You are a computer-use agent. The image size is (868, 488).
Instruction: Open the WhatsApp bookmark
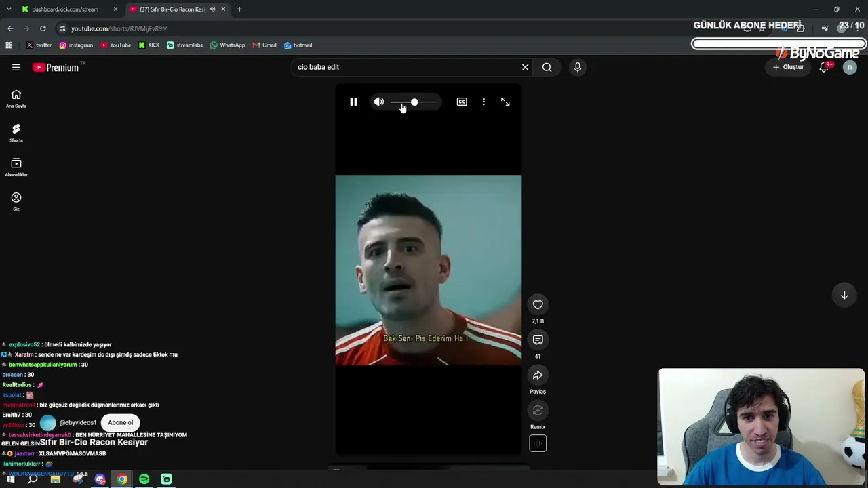(x=228, y=45)
